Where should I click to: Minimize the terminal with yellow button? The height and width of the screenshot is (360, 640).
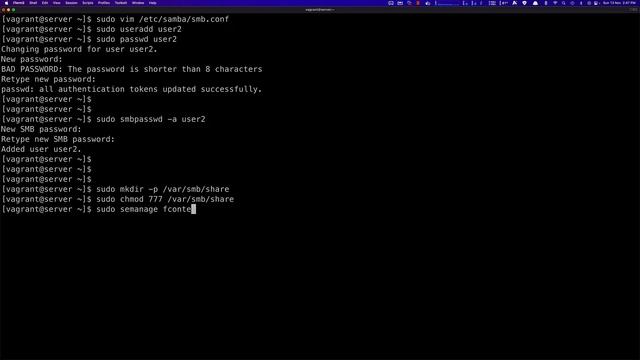[8, 9]
